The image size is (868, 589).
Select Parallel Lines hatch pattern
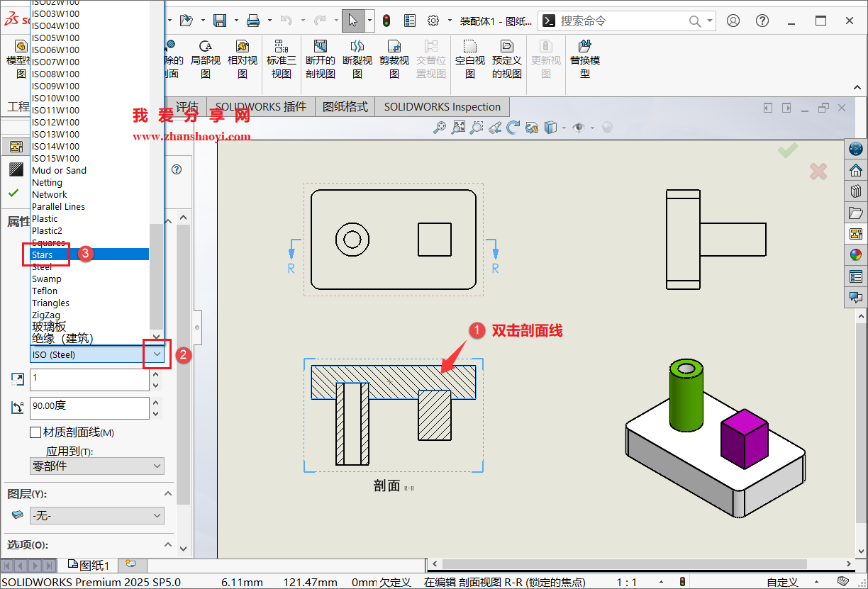click(89, 206)
